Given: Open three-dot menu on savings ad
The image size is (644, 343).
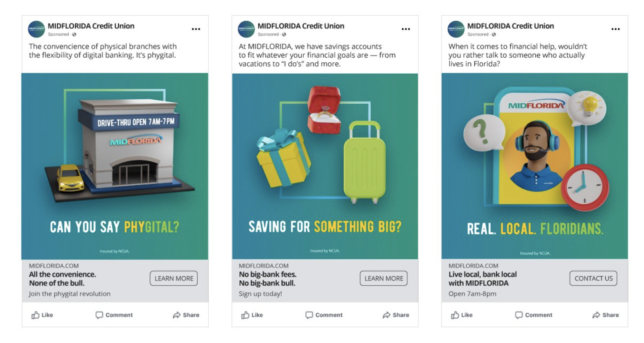Looking at the screenshot, I should tap(405, 29).
